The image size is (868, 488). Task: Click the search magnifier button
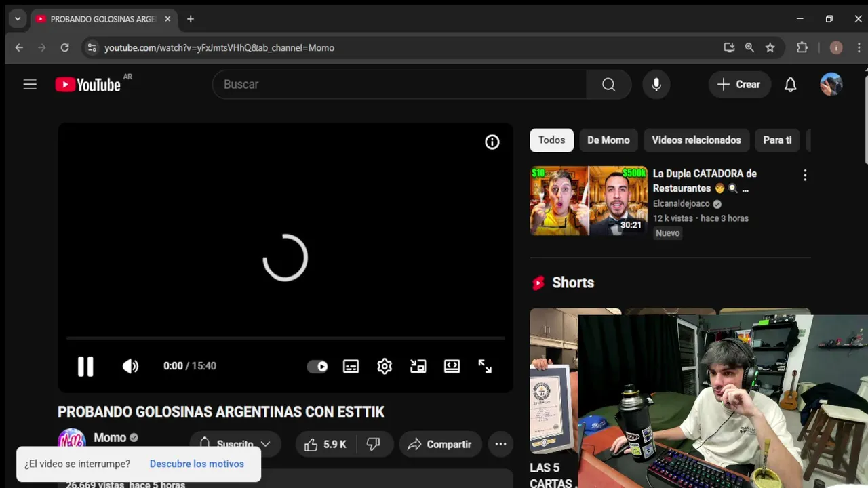click(x=609, y=85)
